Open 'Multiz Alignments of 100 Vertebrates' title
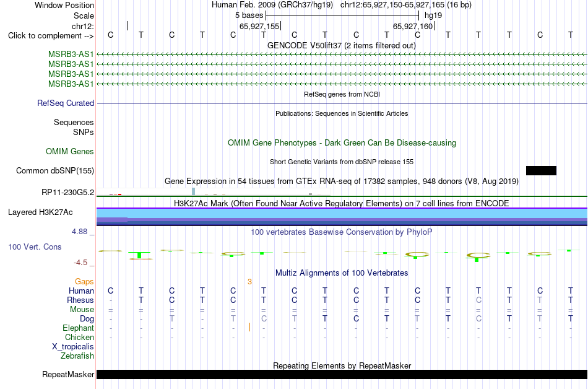The width and height of the screenshot is (588, 389). [342, 273]
